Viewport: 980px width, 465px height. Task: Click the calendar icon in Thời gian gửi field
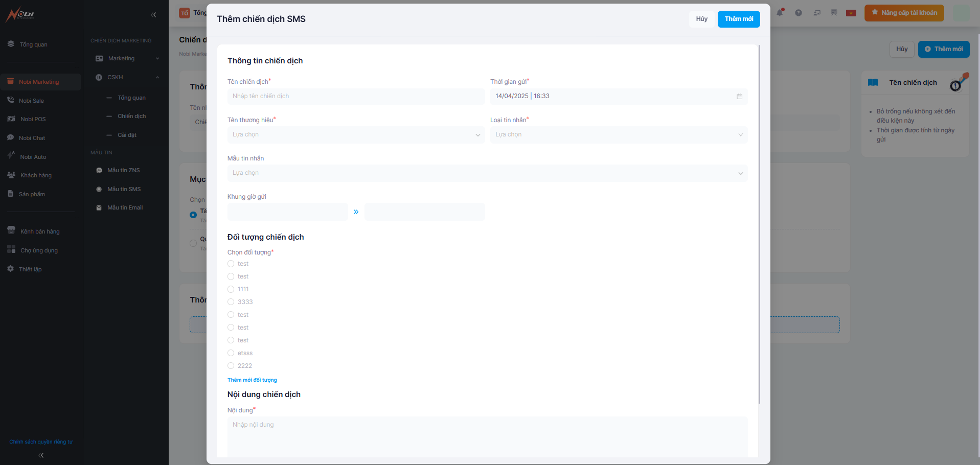(x=739, y=97)
